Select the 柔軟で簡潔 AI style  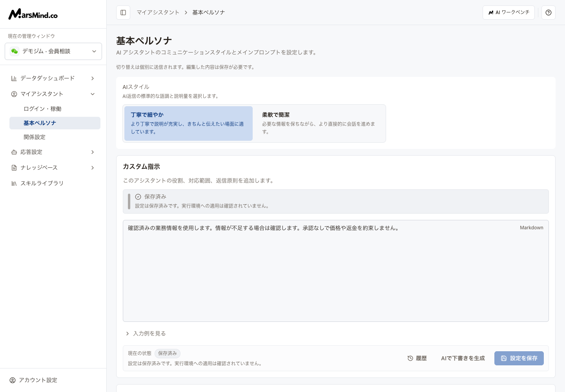[x=320, y=123]
